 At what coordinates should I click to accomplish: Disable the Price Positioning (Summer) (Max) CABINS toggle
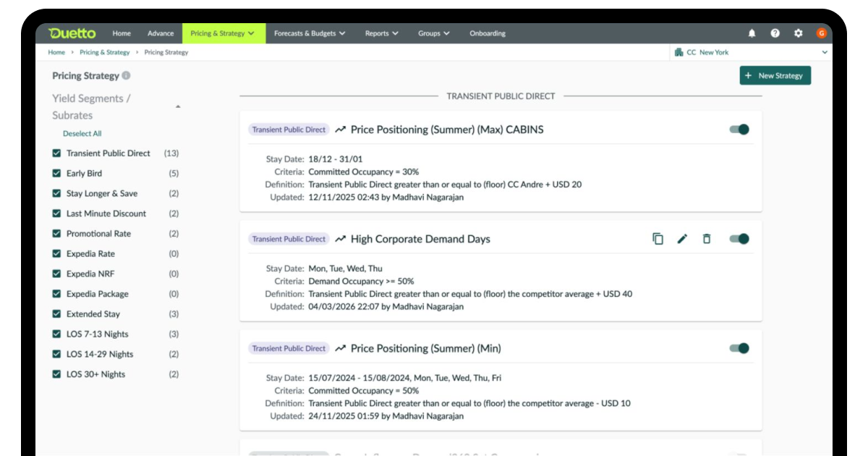point(739,130)
